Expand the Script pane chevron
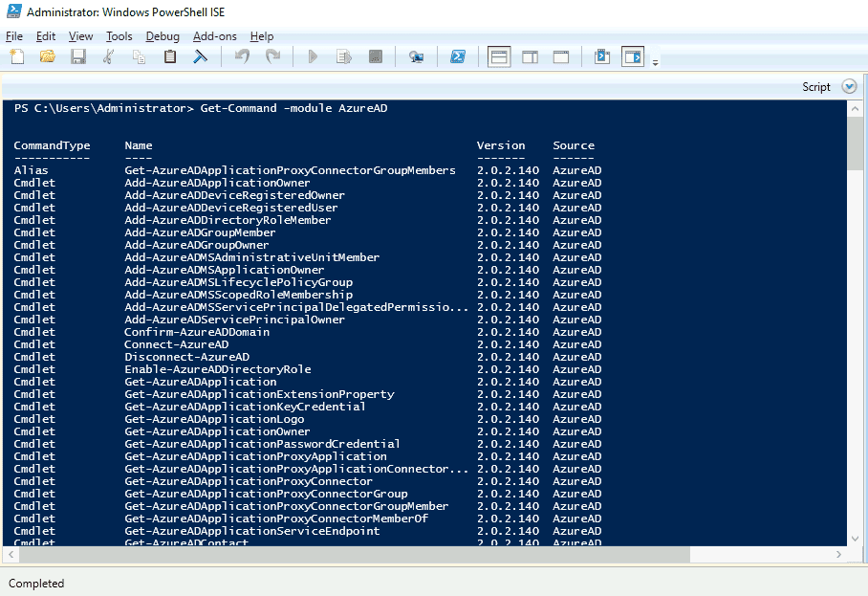The height and width of the screenshot is (596, 868). 849,86
